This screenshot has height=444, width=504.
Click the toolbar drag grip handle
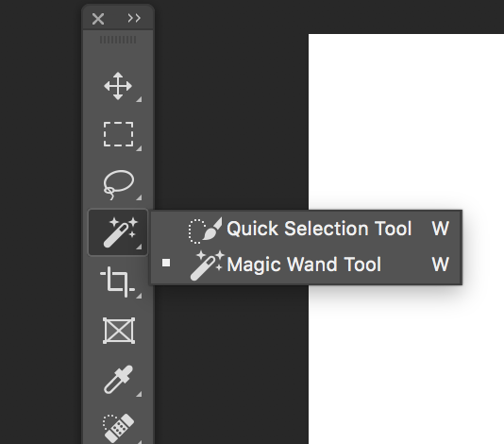118,40
